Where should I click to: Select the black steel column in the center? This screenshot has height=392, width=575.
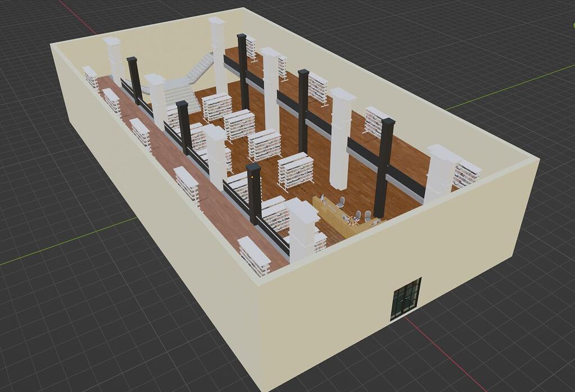305,112
